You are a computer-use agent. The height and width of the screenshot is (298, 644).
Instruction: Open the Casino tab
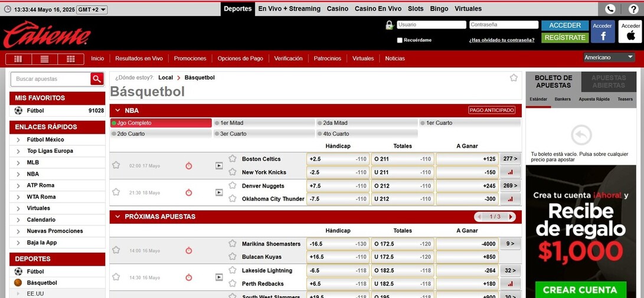click(338, 9)
